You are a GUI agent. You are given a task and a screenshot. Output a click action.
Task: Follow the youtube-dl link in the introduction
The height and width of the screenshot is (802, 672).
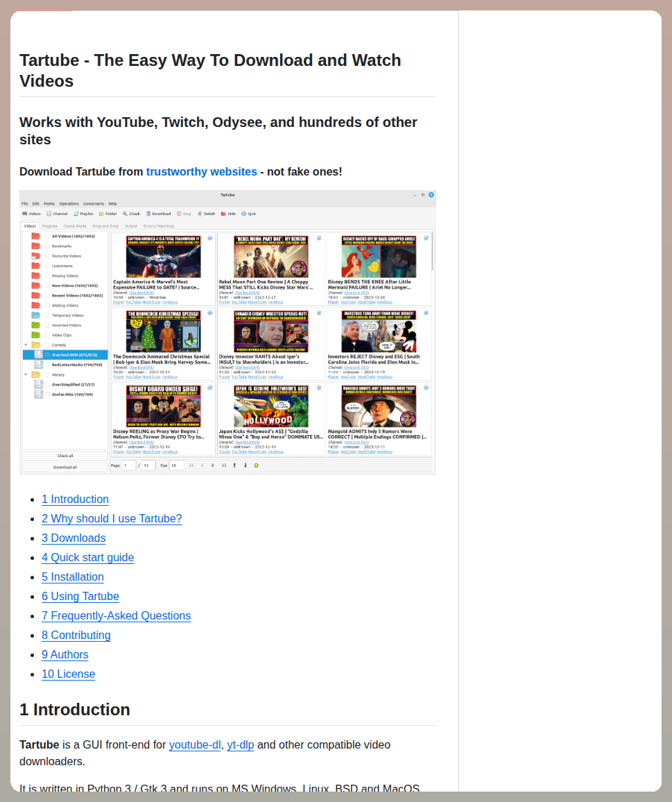[195, 744]
